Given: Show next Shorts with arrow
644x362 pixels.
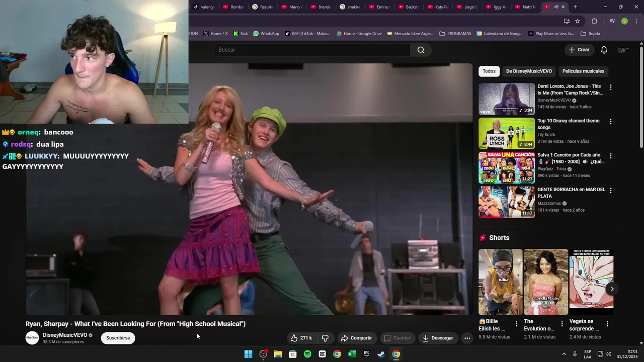Looking at the screenshot, I should click(x=612, y=289).
